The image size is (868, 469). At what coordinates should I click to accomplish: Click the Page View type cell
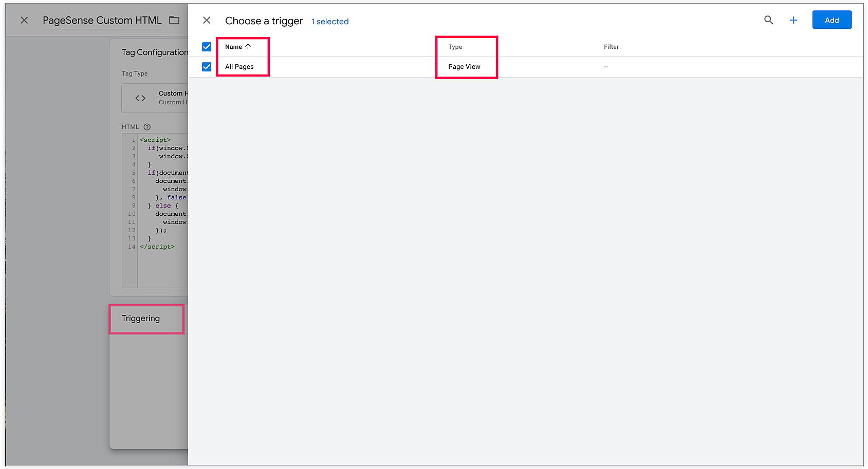click(x=464, y=67)
